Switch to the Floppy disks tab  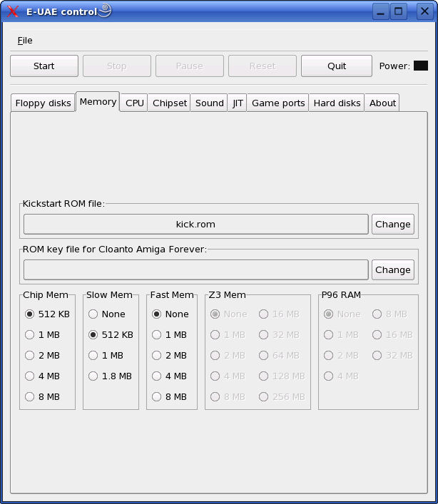(x=43, y=103)
